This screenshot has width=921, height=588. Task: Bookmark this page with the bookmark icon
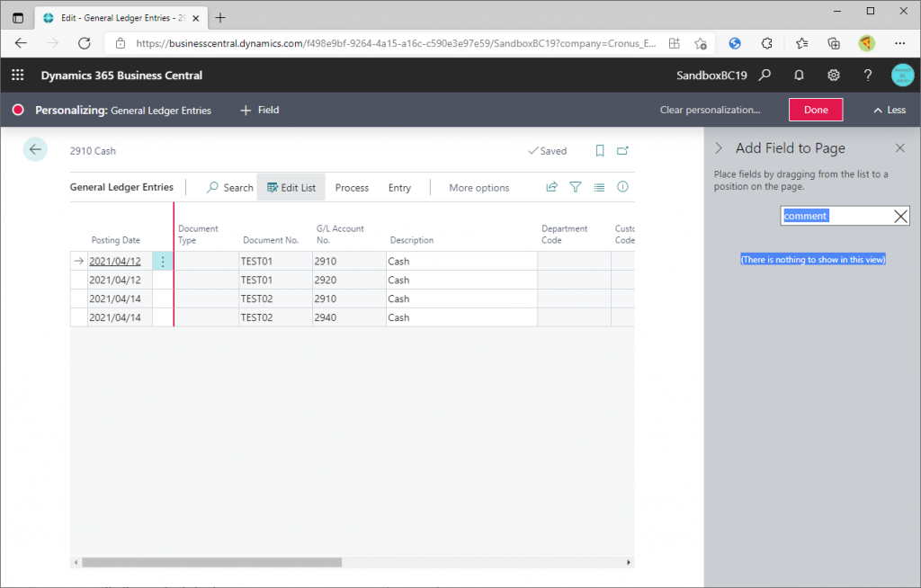(600, 151)
